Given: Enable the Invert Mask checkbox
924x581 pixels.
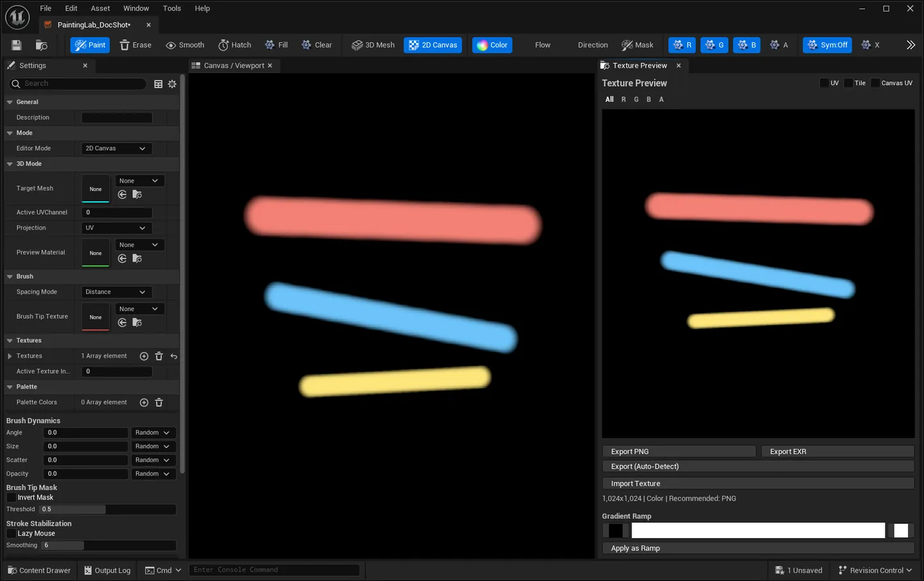Looking at the screenshot, I should pos(12,498).
